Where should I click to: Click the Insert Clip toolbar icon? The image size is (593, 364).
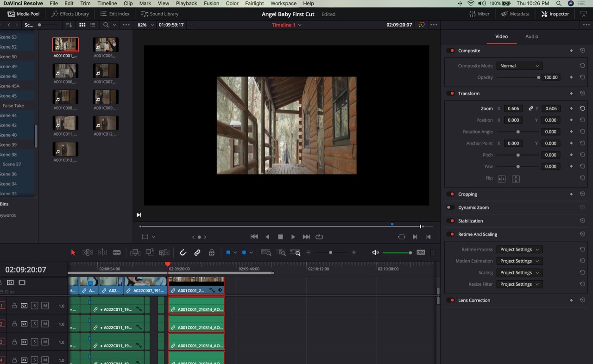[135, 252]
